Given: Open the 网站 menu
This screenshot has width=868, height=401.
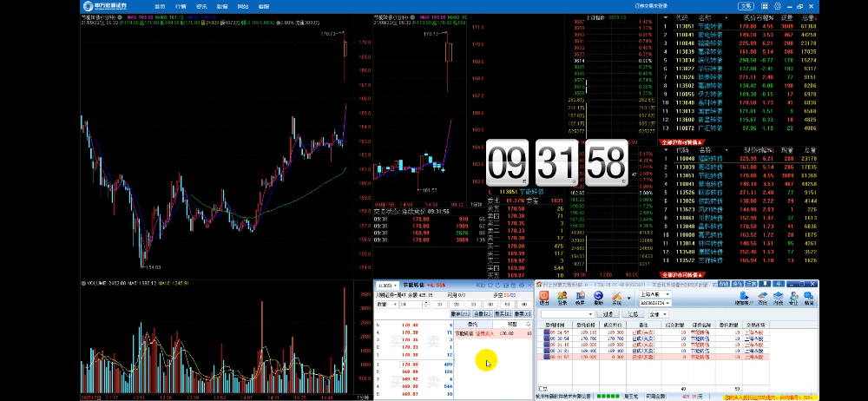Looking at the screenshot, I should click(242, 6).
